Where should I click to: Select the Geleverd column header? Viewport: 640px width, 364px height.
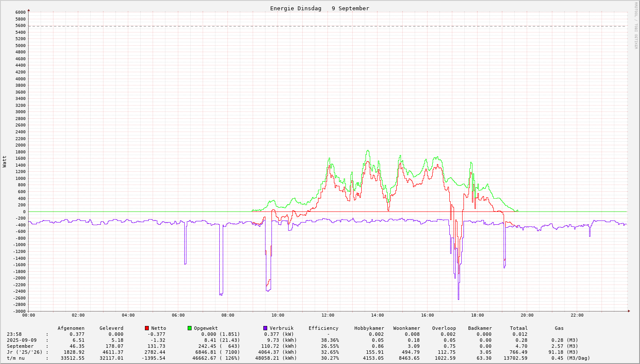[x=111, y=328]
